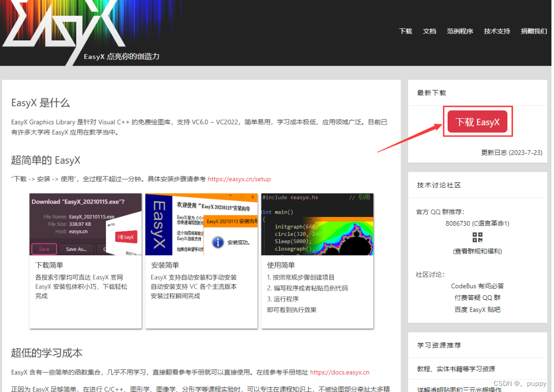Open the https://docs.easyx.cn reference link

click(340, 372)
